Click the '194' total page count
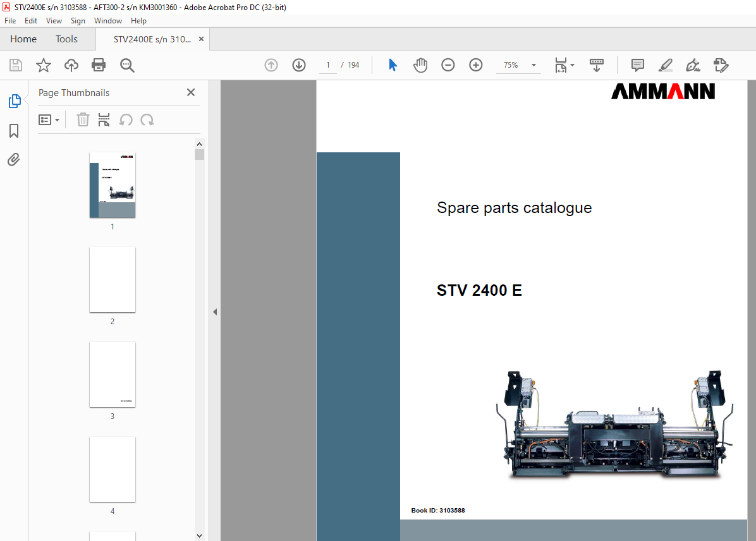Image resolution: width=756 pixels, height=541 pixels. [353, 65]
